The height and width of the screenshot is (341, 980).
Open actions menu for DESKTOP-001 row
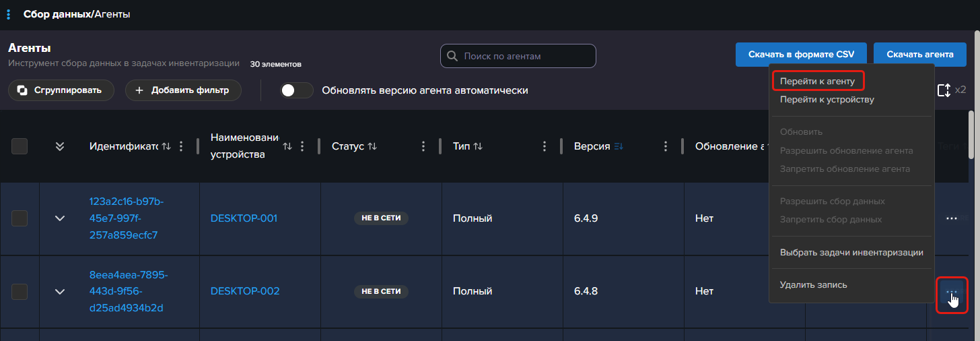[x=951, y=219]
